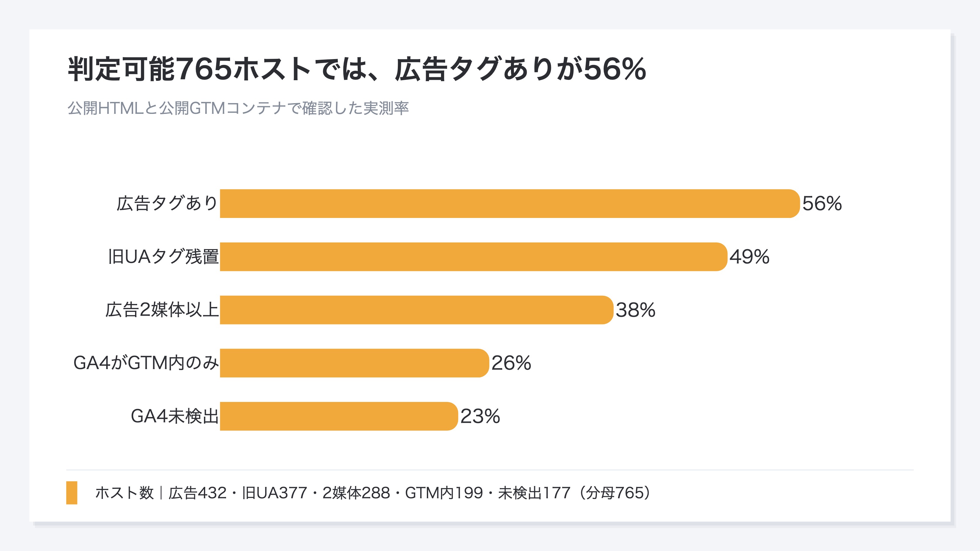
Task: Click the 23% value label
Action: [480, 416]
